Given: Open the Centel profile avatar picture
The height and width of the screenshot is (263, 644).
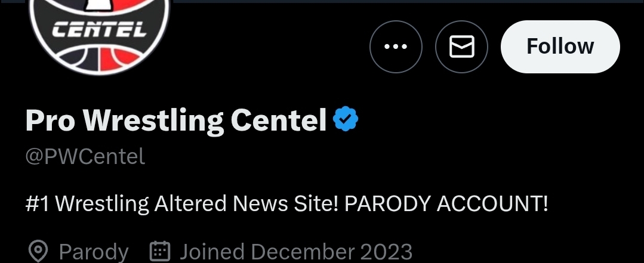Looking at the screenshot, I should tap(98, 36).
